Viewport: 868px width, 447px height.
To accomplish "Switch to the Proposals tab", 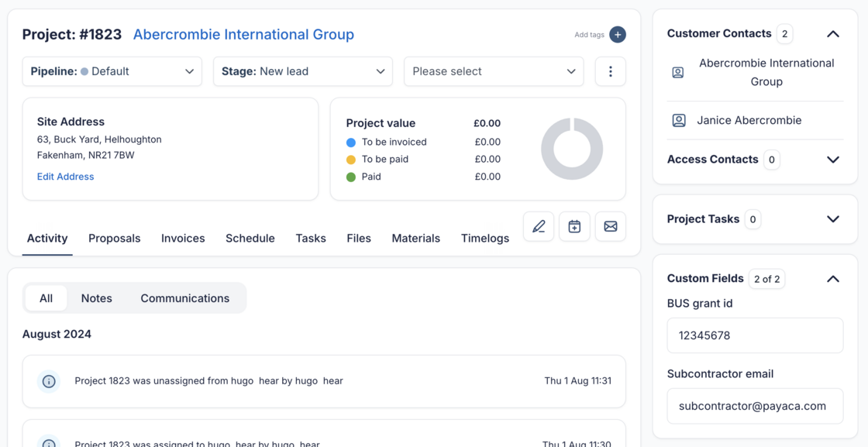I will click(x=115, y=239).
